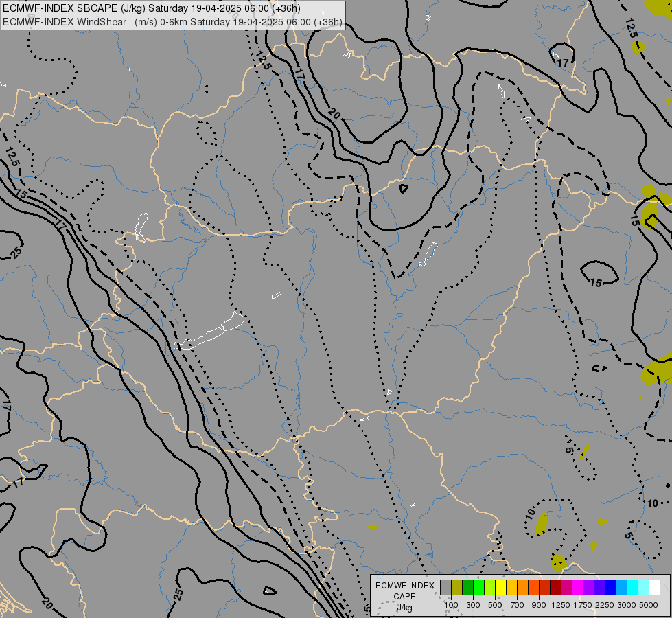Select the gray swatch in CAPE legend
The image size is (672, 618).
click(x=445, y=587)
